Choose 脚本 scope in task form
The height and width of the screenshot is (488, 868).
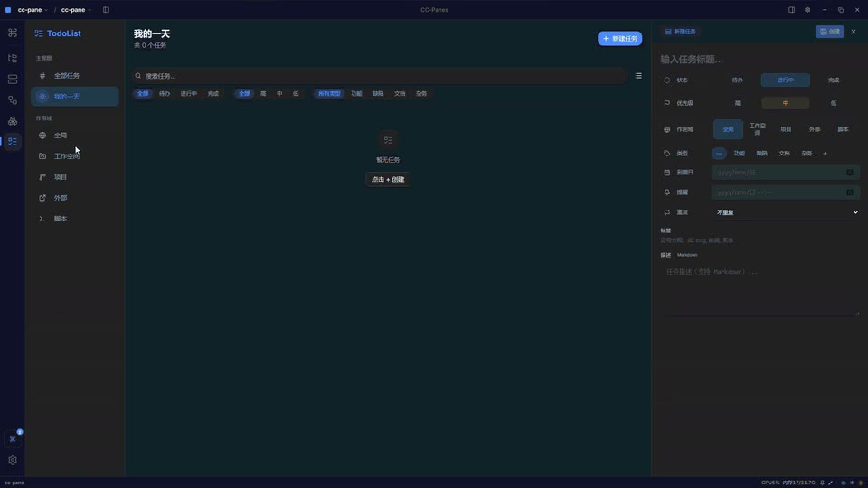[843, 129]
